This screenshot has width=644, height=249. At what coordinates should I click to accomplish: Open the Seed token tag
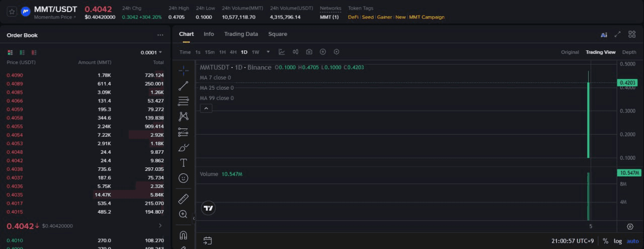coord(368,17)
